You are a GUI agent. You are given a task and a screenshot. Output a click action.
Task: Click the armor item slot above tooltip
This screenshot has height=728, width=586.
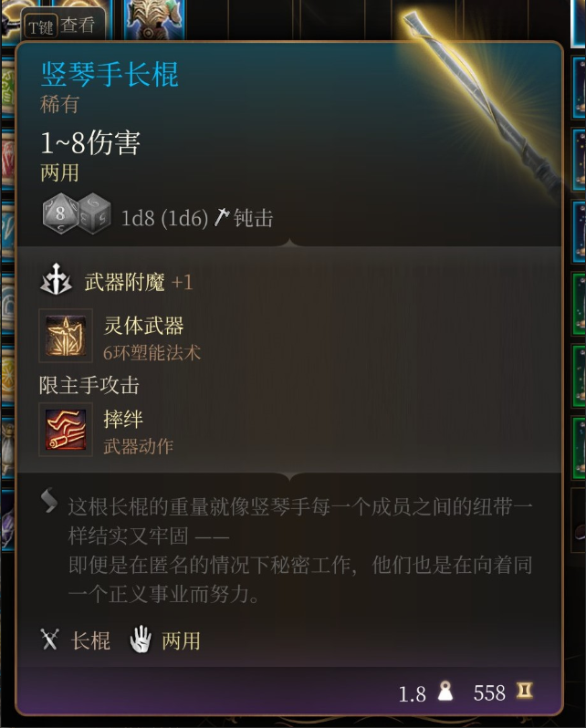pos(155,19)
